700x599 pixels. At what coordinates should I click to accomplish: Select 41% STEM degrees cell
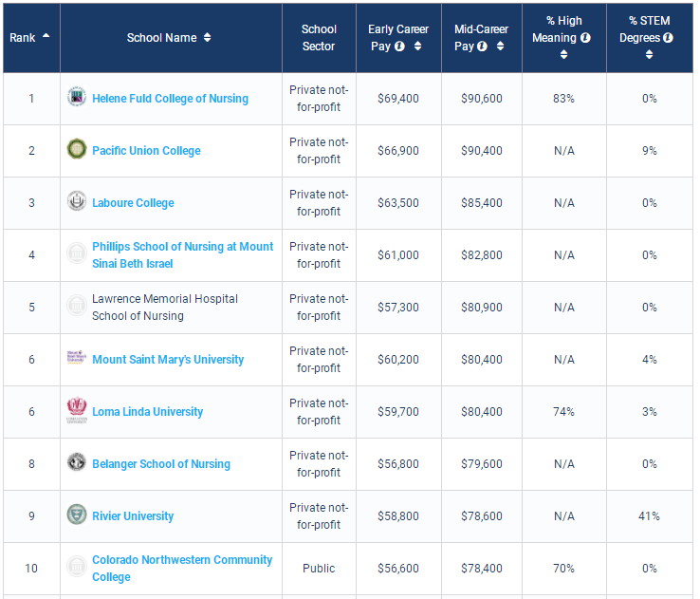[650, 516]
